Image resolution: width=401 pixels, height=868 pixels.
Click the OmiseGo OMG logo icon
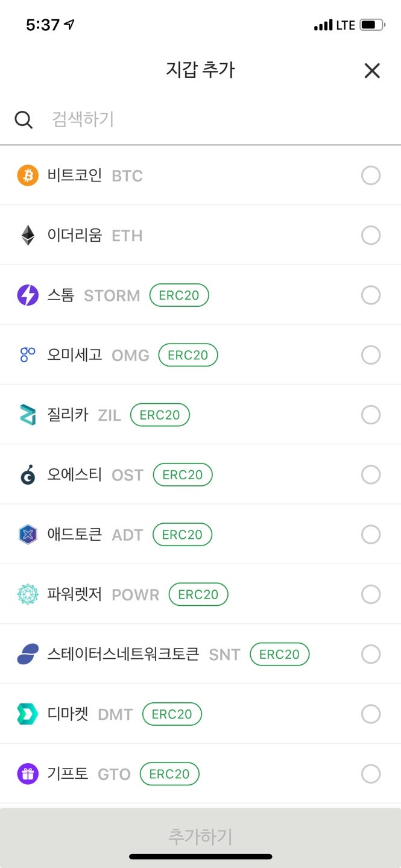coord(28,354)
